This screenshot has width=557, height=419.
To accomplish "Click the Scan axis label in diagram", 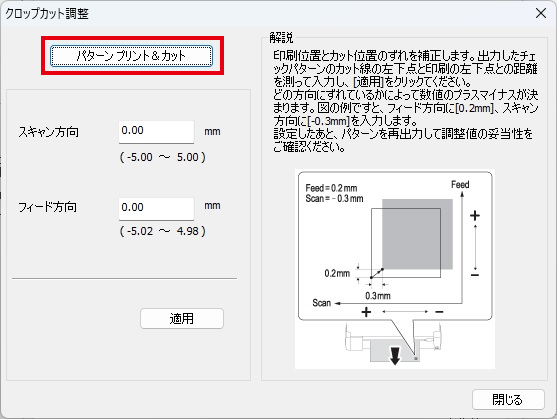I will click(x=321, y=303).
